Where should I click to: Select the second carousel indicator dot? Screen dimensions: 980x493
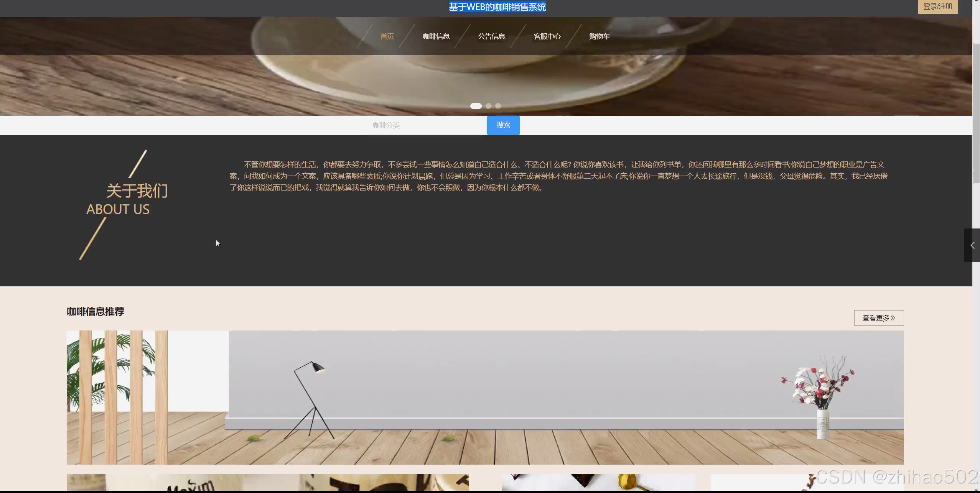[489, 106]
